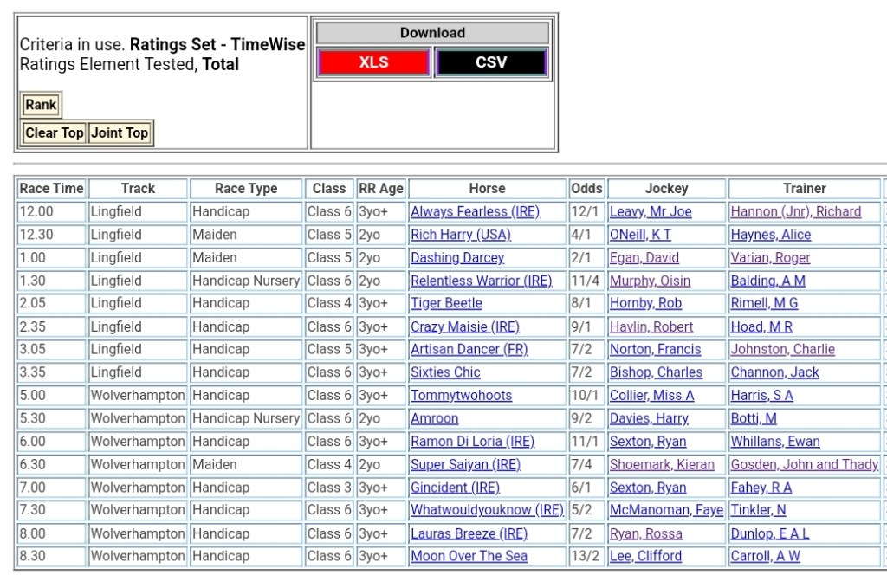Screen dimensions: 887x588
Task: Select the horse Tommytwohoots
Action: point(461,396)
